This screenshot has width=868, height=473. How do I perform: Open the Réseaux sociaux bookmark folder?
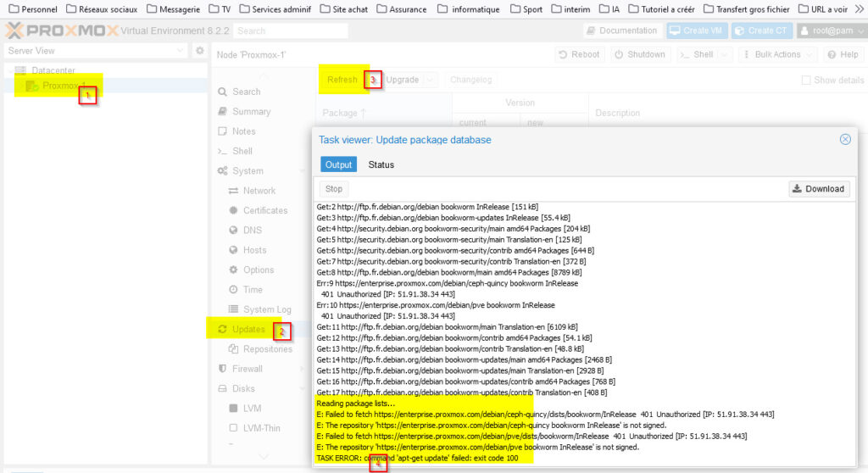pyautogui.click(x=102, y=9)
